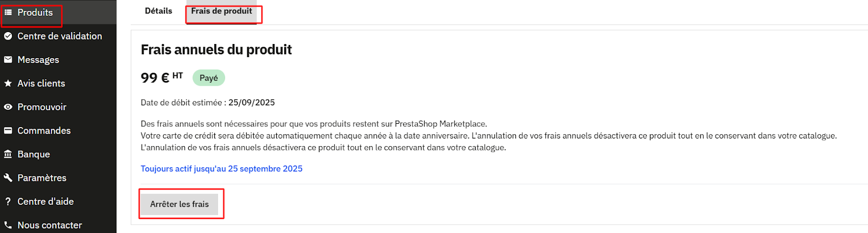Click the 99 € HT price

161,78
